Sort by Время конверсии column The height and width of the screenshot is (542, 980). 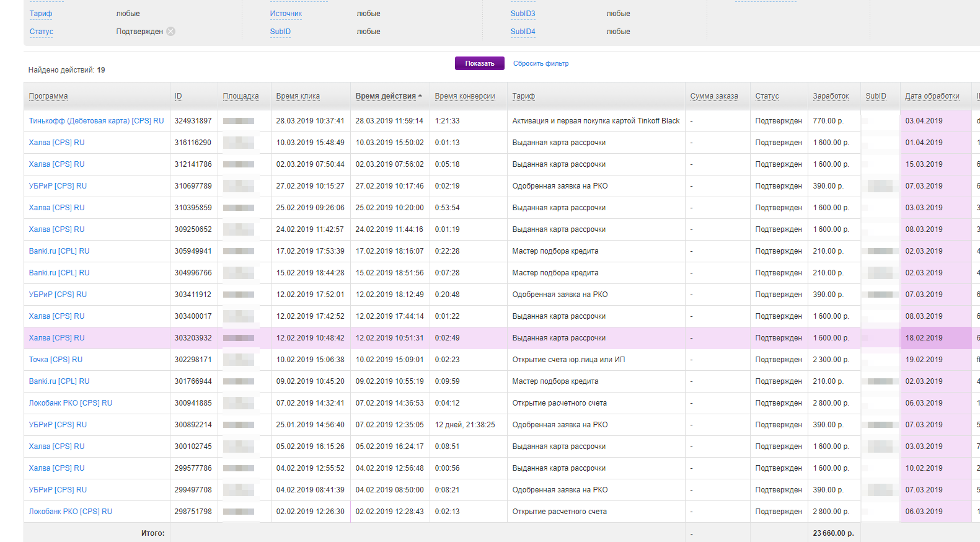point(465,96)
